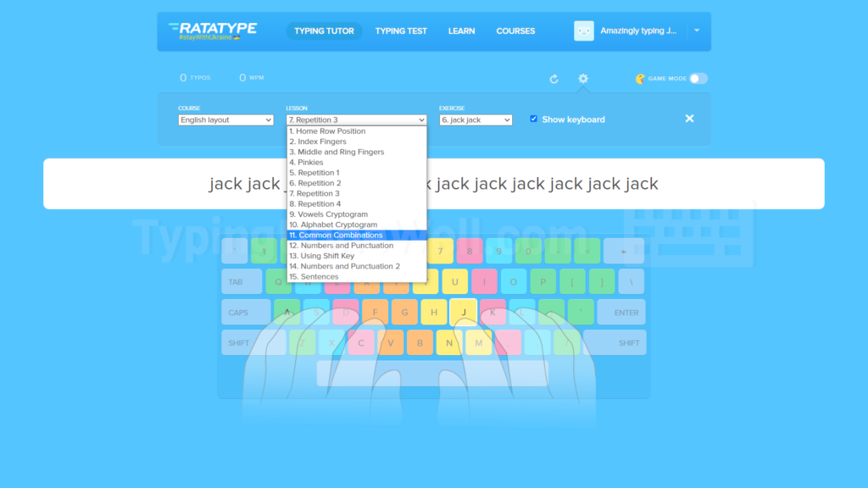Viewport: 868px width, 488px height.
Task: Close the settings panel with X
Action: click(689, 119)
